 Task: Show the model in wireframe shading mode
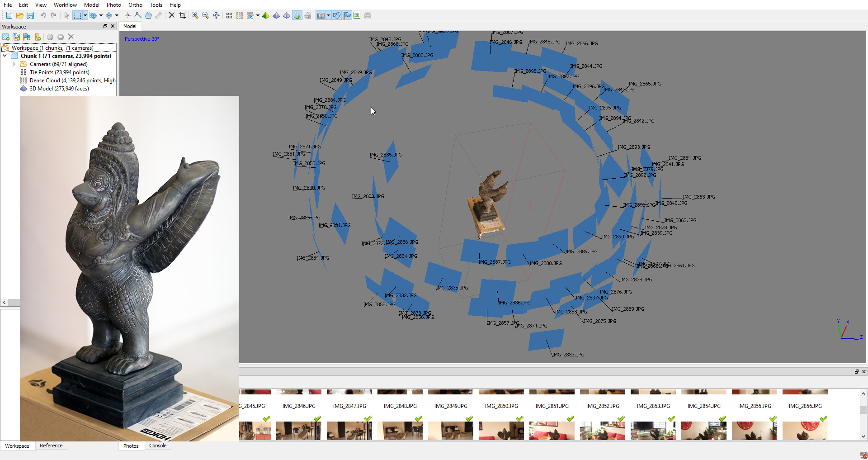point(287,15)
